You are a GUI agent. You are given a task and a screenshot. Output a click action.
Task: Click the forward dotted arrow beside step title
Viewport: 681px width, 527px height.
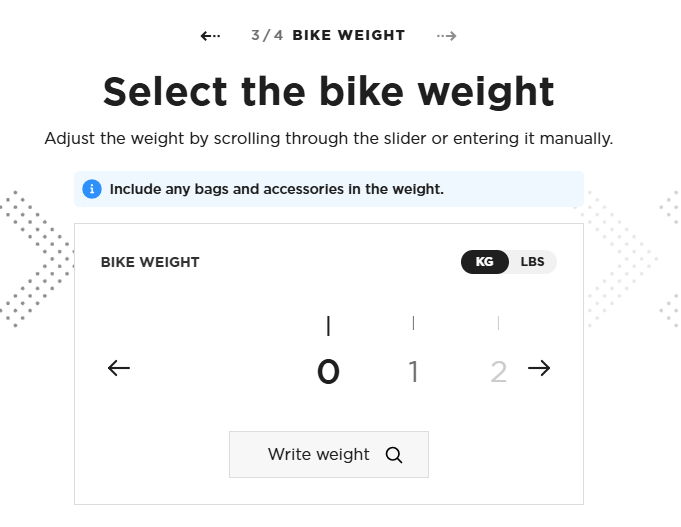(446, 36)
